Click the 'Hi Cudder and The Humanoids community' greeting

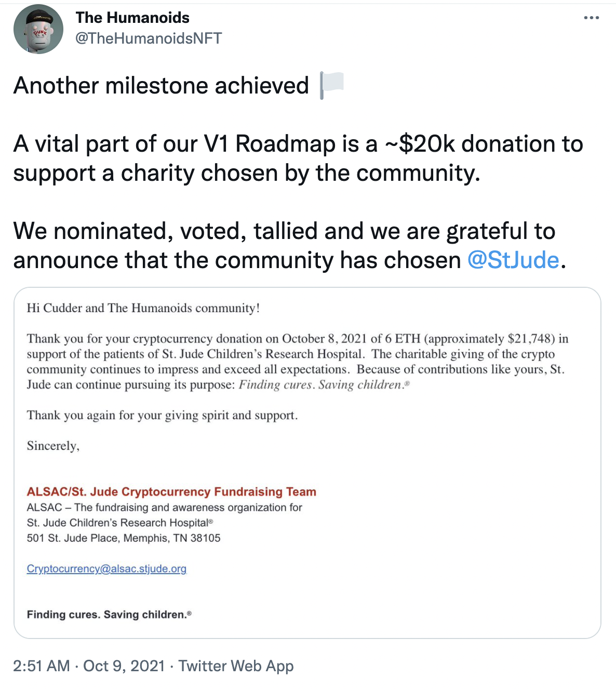143,308
